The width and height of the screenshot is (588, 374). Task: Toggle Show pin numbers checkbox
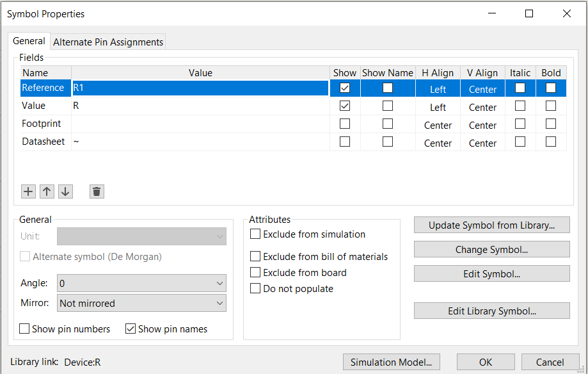pyautogui.click(x=25, y=329)
